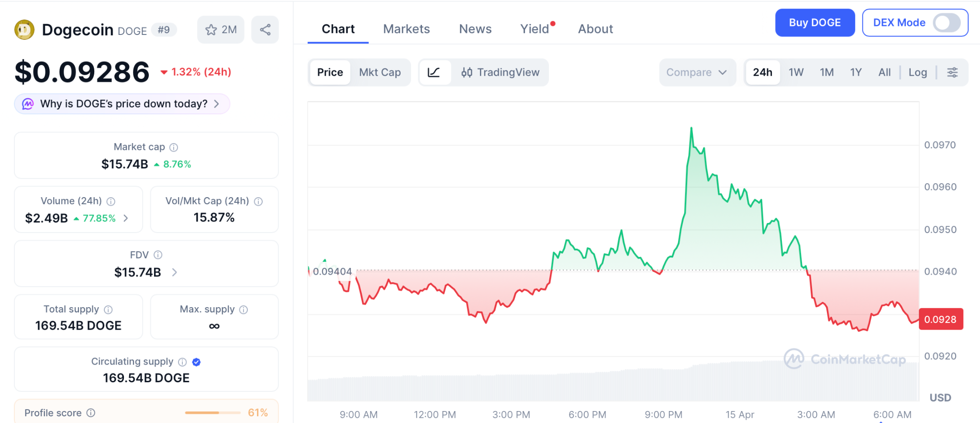Switch to the Markets tab
This screenshot has width=980, height=423.
(x=406, y=29)
